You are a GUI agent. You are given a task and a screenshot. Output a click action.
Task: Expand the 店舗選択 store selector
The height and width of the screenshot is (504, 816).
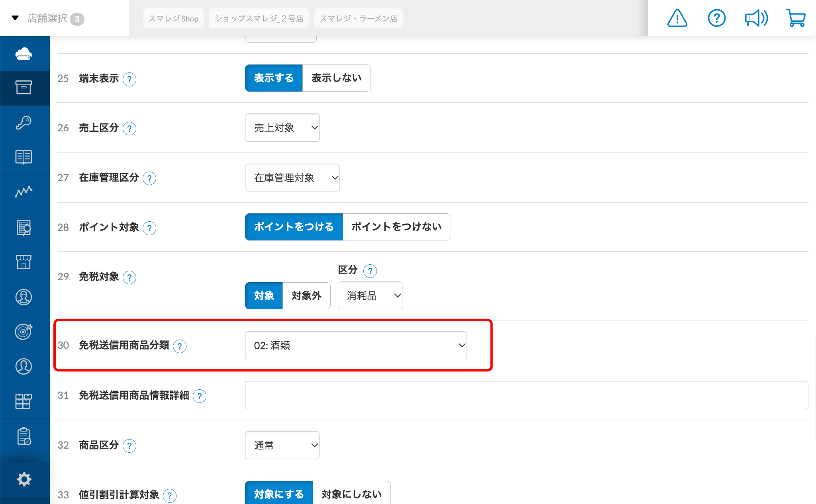coord(48,18)
